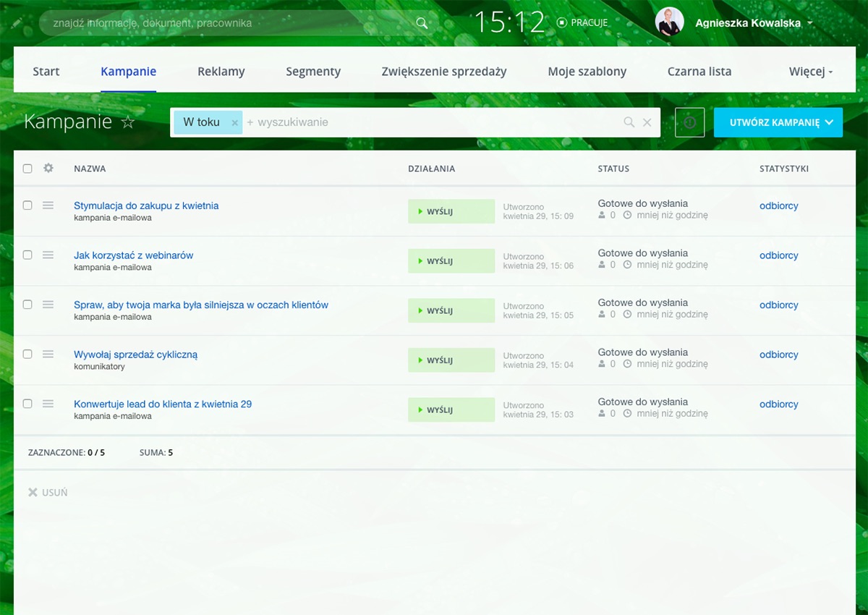868x615 pixels.
Task: Open row menu for 'Jak korzystać z webinarów'
Action: [x=48, y=255]
